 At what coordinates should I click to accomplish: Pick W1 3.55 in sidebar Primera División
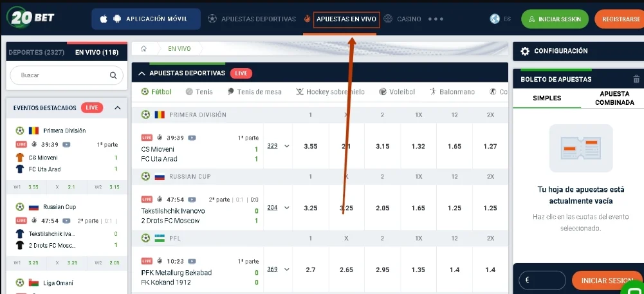click(x=26, y=187)
